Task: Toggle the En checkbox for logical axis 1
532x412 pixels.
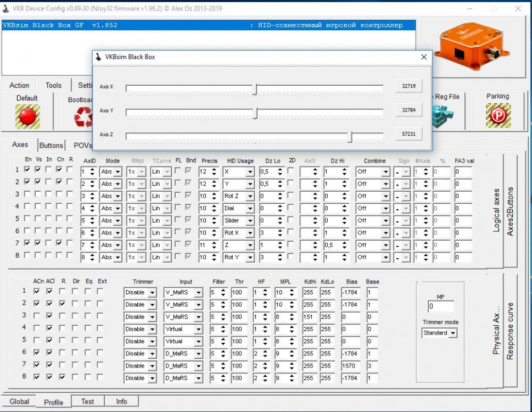Action: pyautogui.click(x=27, y=170)
